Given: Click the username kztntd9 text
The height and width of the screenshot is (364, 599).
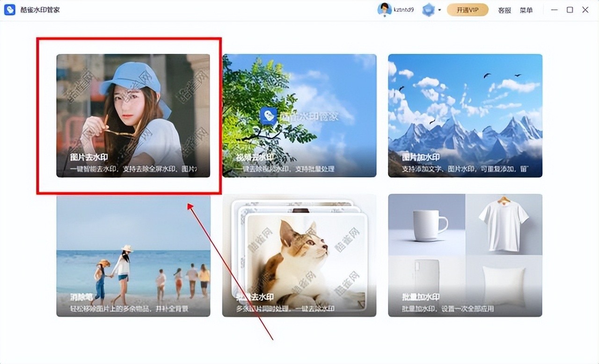Looking at the screenshot, I should pyautogui.click(x=403, y=10).
